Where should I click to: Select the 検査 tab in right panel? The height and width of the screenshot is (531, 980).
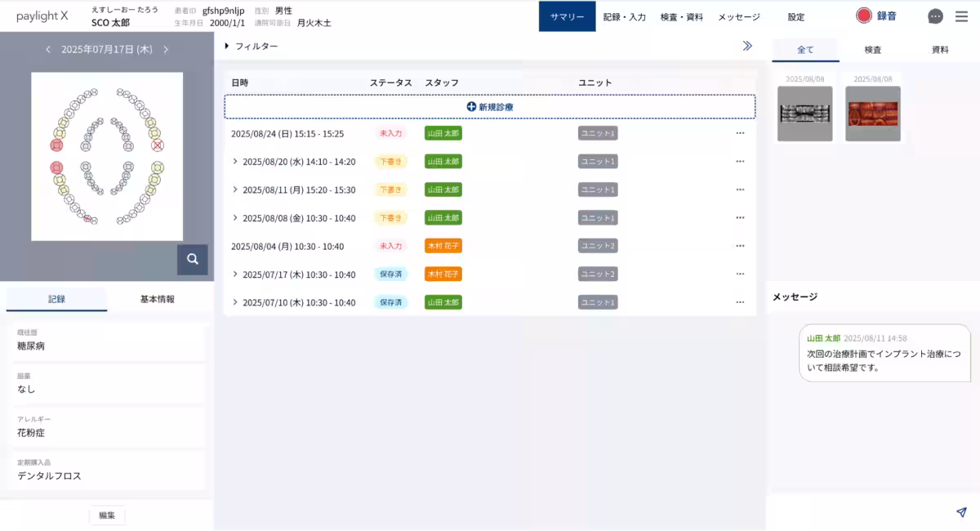tap(872, 50)
